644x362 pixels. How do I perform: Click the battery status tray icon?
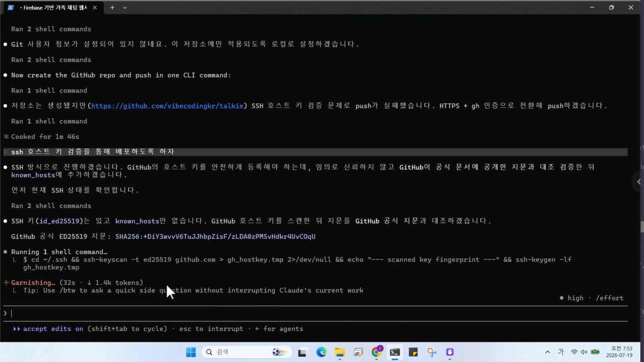[595, 352]
